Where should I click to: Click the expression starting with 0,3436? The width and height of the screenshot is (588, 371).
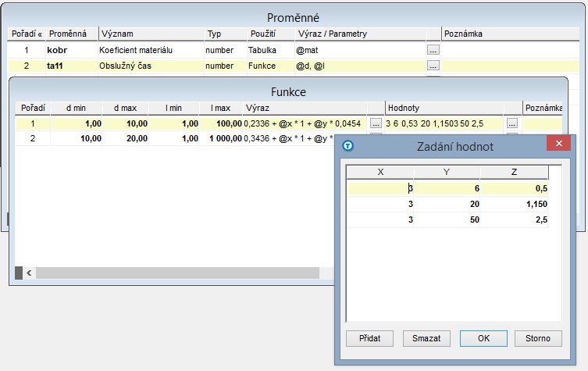coord(288,138)
